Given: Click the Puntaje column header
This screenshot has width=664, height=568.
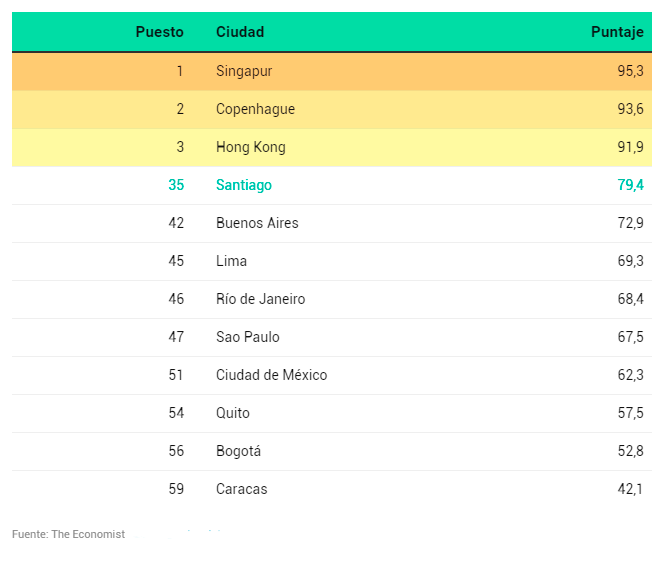Looking at the screenshot, I should point(617,32).
